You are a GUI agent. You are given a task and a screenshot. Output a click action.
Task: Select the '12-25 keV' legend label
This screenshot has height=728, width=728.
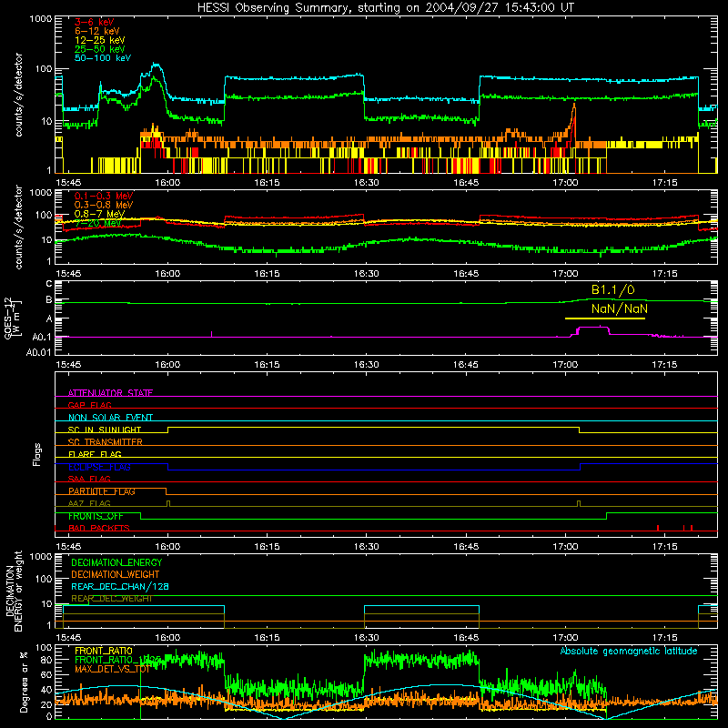click(99, 40)
